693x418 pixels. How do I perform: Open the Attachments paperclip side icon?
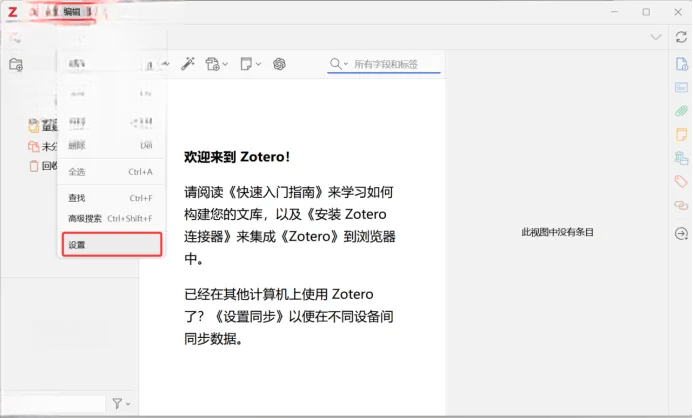pyautogui.click(x=682, y=110)
